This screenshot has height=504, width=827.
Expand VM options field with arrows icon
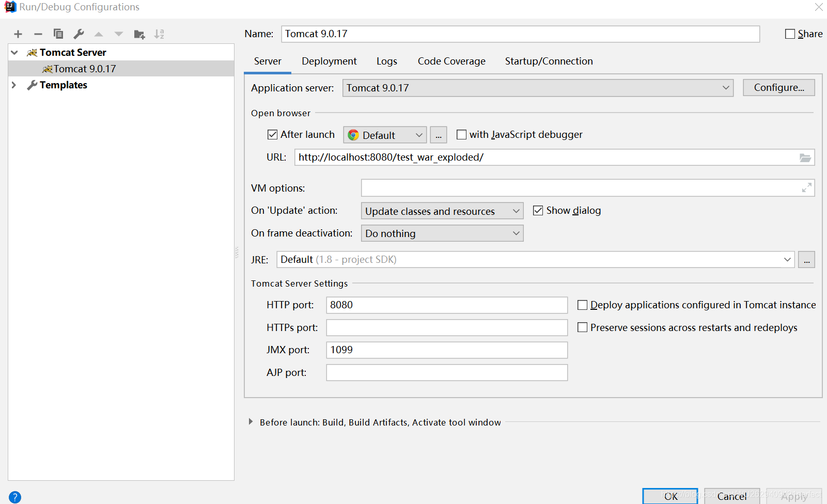(x=806, y=188)
